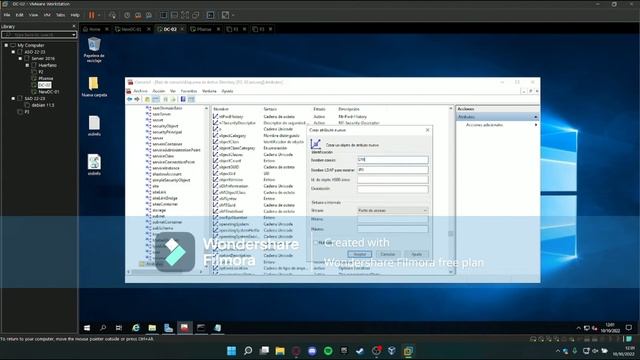The height and width of the screenshot is (360, 640).
Task: Open the Archivo menu in MMC console
Action: (140, 91)
